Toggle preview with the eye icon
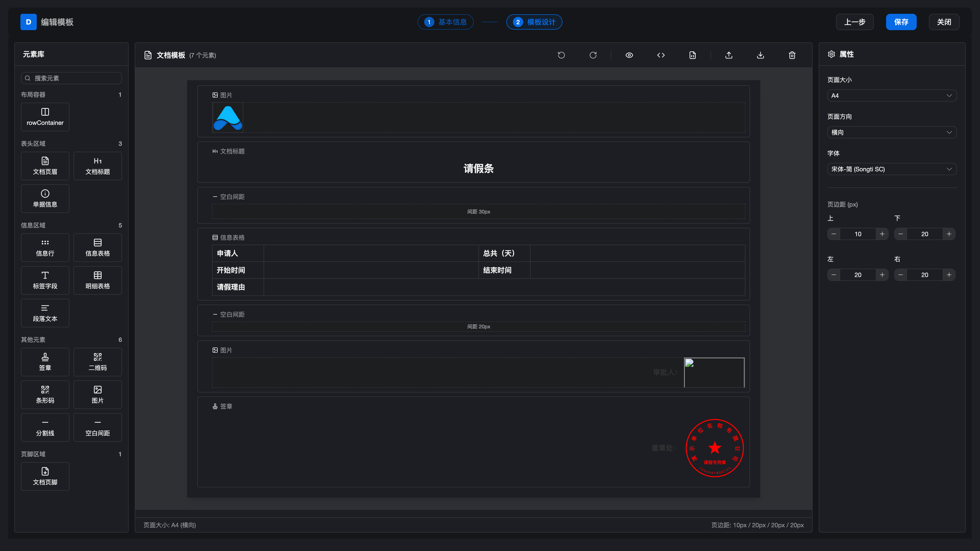This screenshot has height=551, width=980. click(x=629, y=55)
